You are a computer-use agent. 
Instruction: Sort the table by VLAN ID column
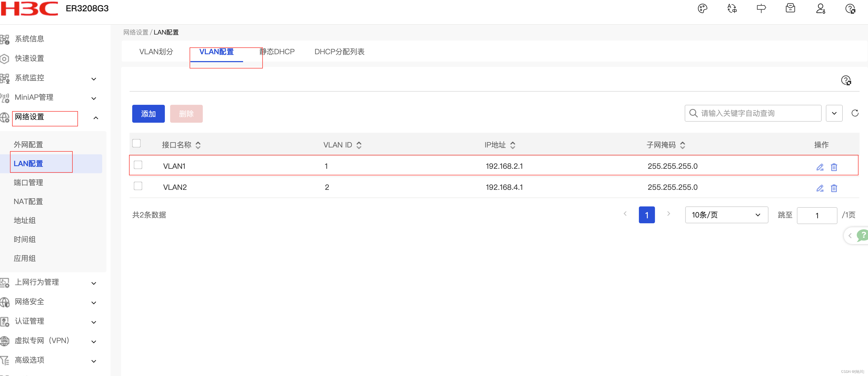tap(359, 145)
